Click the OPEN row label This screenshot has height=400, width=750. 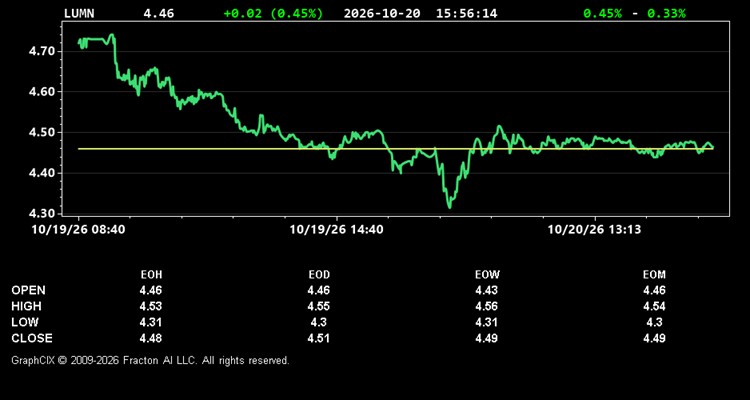pyautogui.click(x=29, y=290)
